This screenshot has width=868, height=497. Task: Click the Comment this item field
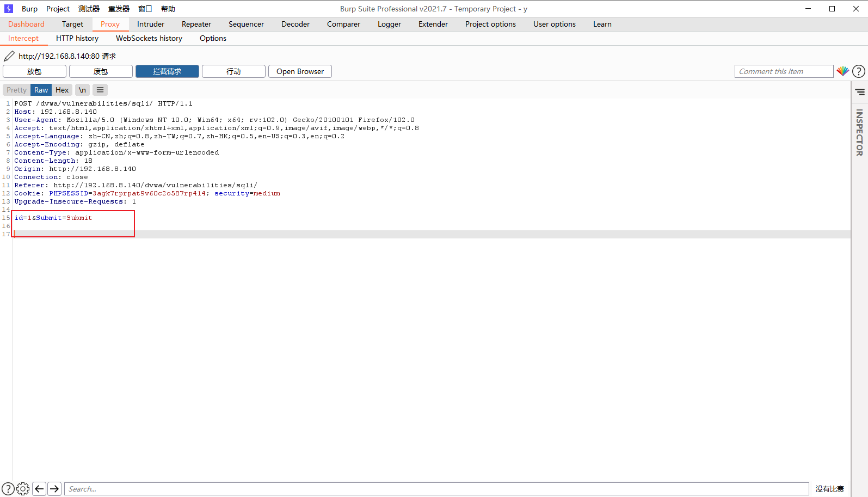click(x=784, y=71)
